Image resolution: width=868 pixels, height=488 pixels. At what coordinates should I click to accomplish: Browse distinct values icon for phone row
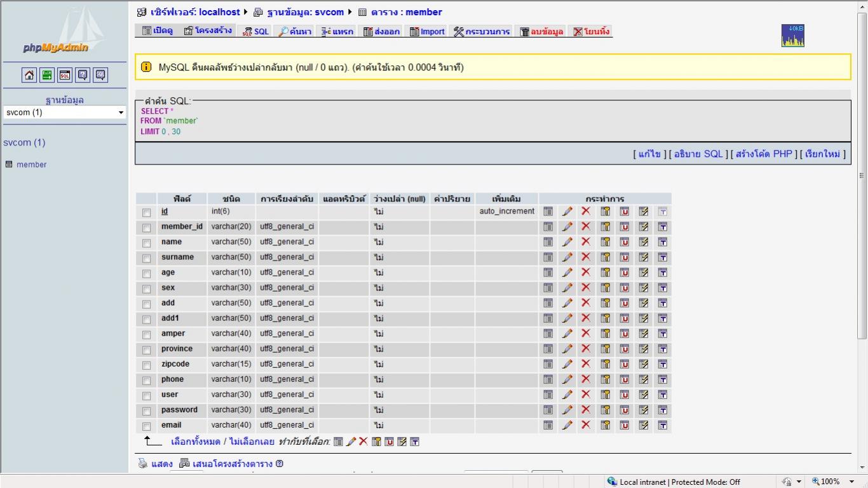pyautogui.click(x=548, y=379)
